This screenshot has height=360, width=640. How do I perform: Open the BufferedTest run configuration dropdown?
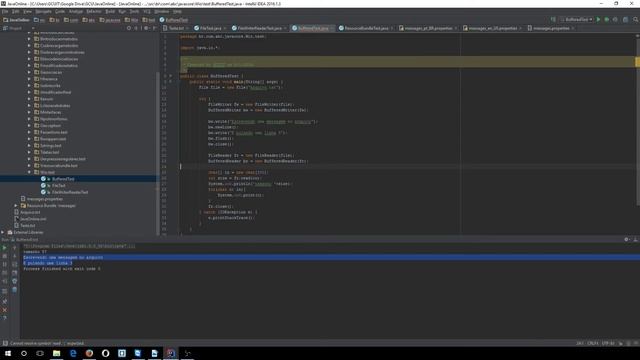coord(577,20)
